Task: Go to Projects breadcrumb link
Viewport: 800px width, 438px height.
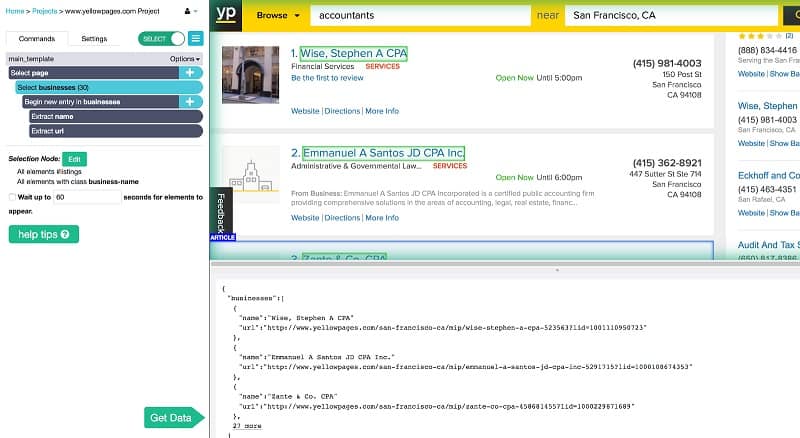Action: [x=44, y=11]
